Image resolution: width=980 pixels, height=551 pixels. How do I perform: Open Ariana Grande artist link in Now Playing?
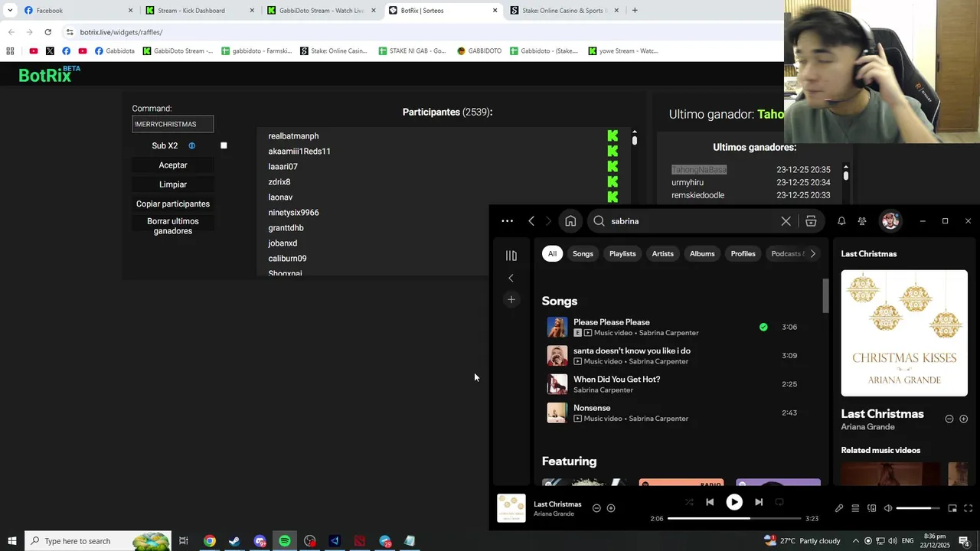tap(867, 427)
